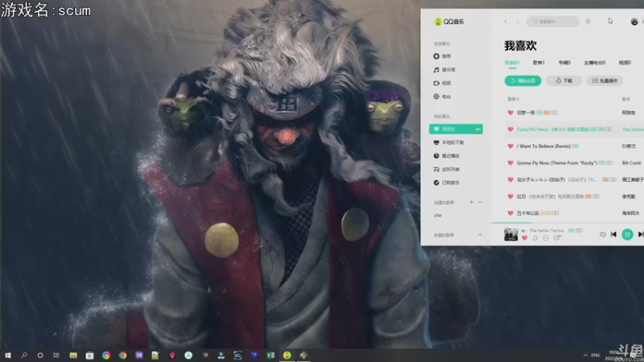Open 本地和下载 local and downloads

448,142
